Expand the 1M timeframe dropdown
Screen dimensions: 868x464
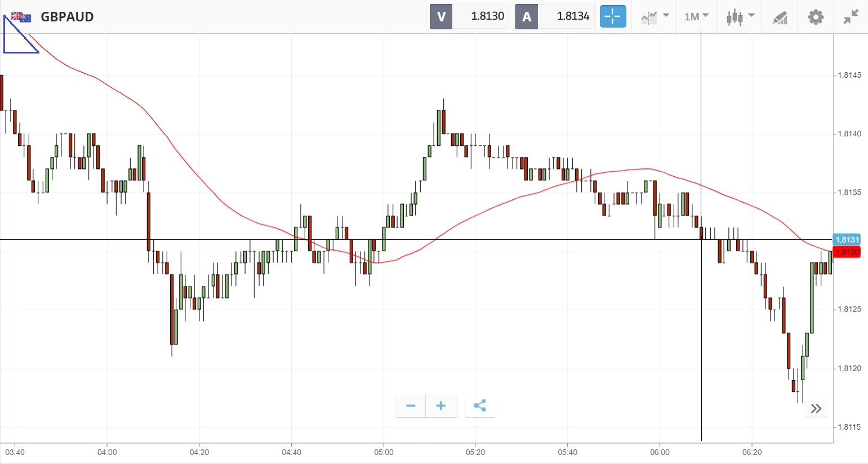(696, 17)
